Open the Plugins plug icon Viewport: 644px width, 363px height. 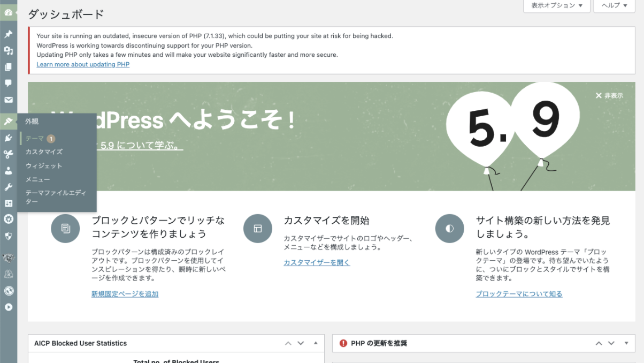point(8,138)
